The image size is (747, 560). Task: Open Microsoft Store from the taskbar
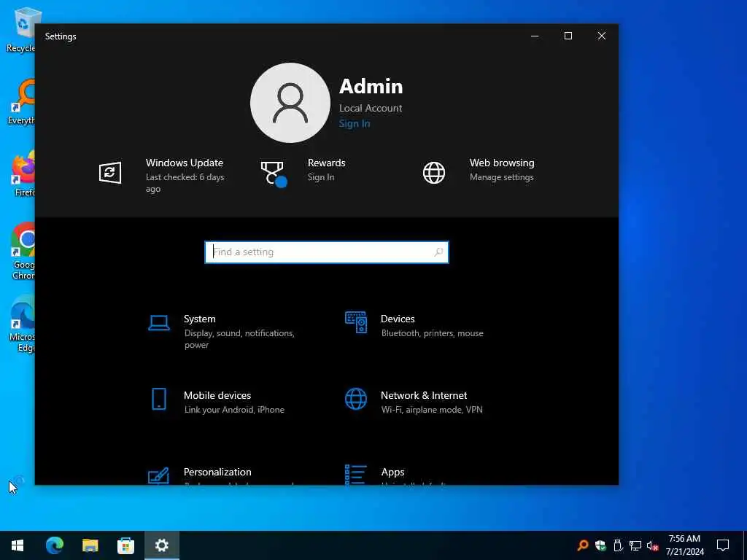pyautogui.click(x=125, y=545)
